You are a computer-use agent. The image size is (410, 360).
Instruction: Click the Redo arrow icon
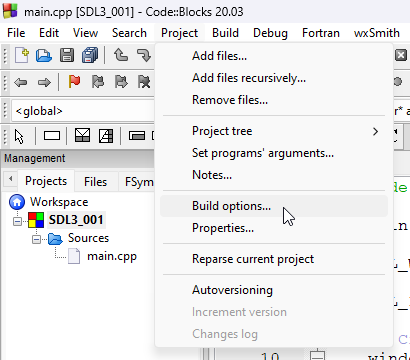click(144, 55)
